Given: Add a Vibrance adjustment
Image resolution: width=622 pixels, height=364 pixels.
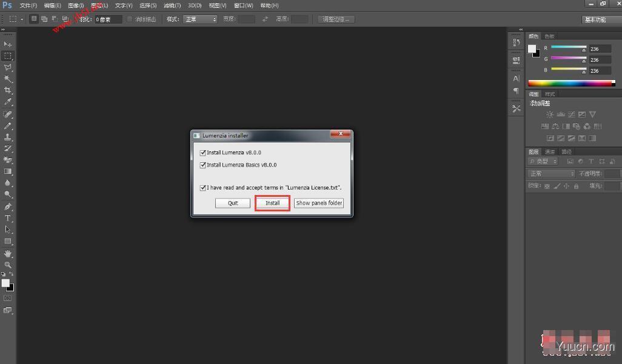Looking at the screenshot, I should (x=592, y=114).
